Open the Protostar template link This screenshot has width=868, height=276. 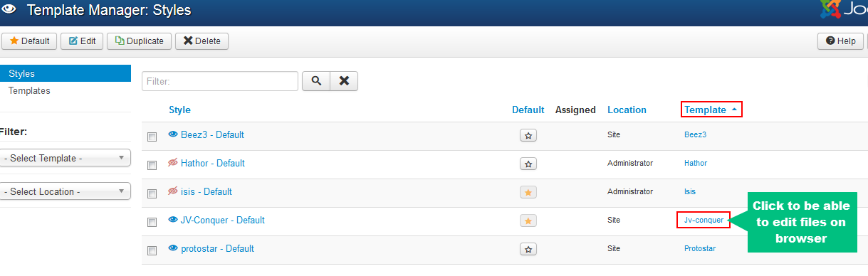[700, 248]
